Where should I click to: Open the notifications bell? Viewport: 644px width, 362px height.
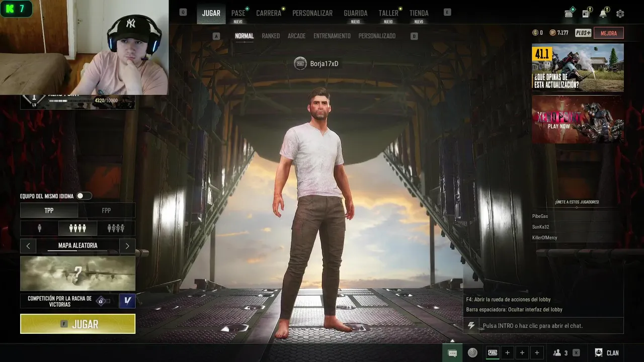click(603, 14)
